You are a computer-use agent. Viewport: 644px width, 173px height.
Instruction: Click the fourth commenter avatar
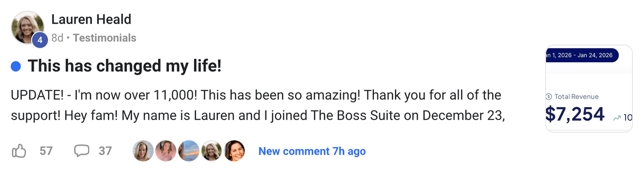(211, 151)
